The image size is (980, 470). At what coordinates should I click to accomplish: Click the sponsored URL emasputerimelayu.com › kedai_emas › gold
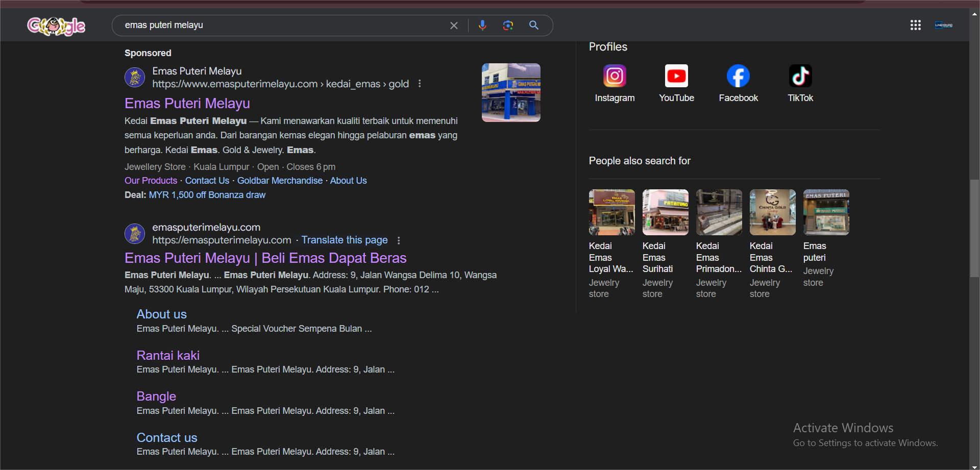click(x=280, y=84)
